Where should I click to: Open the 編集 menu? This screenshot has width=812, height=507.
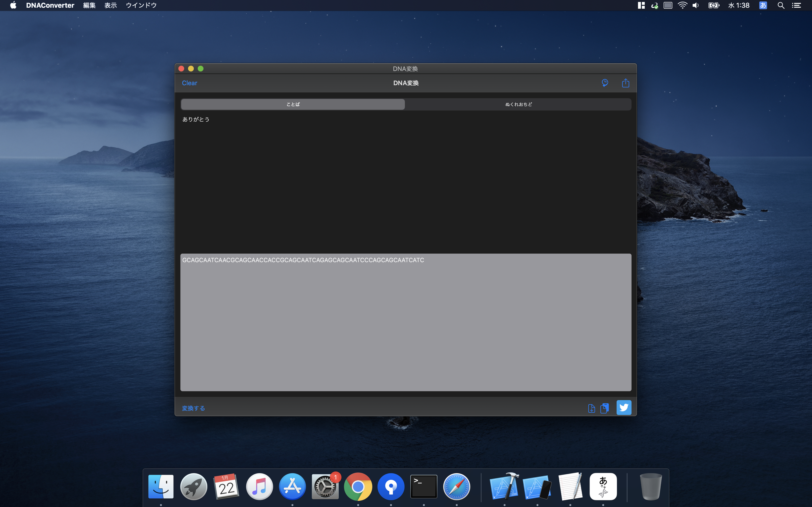(x=89, y=5)
